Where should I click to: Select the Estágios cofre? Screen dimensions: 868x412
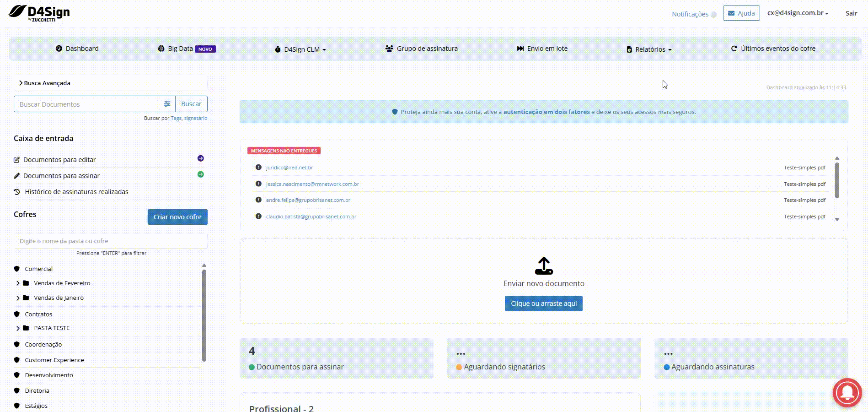pos(36,406)
